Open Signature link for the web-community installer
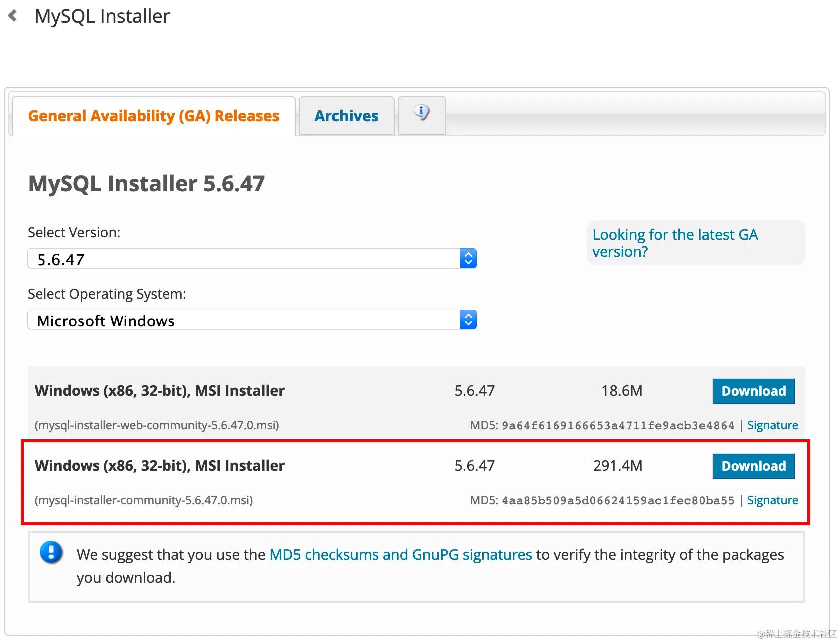This screenshot has width=840, height=642. [772, 425]
